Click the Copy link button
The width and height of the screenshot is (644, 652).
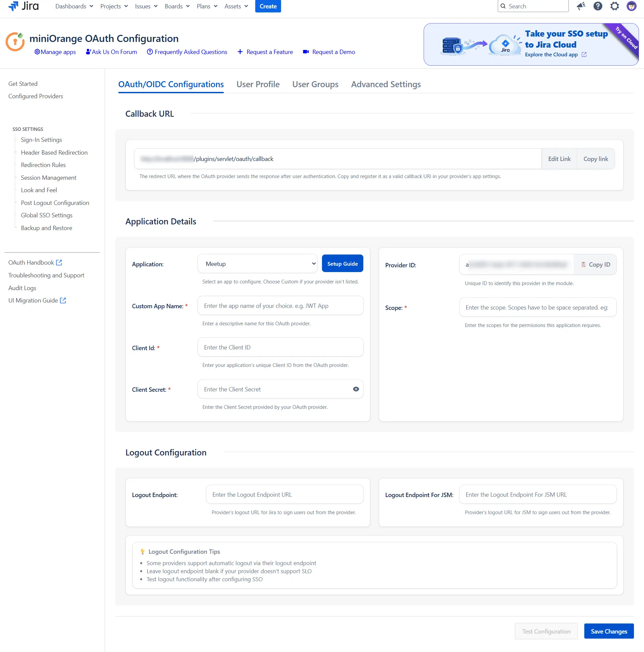[x=596, y=159]
